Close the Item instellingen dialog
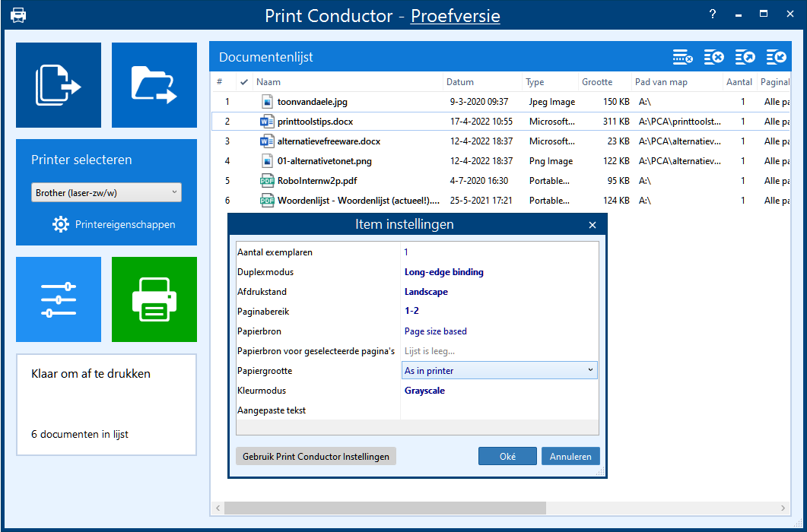 593,225
